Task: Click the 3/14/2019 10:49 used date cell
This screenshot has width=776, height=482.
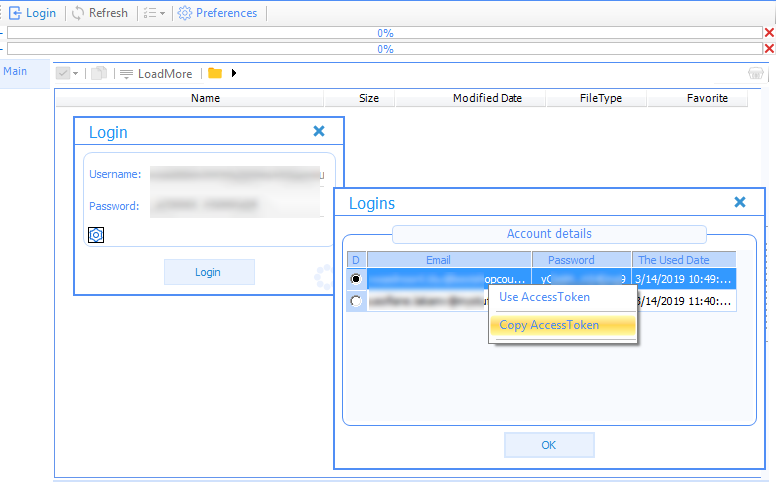Action: 684,279
